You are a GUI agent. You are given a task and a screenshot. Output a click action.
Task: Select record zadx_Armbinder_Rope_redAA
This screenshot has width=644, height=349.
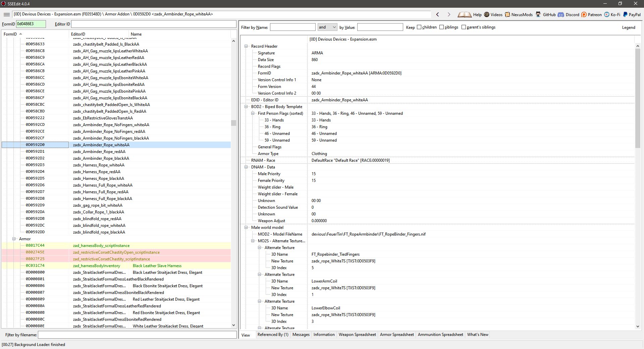point(116,152)
